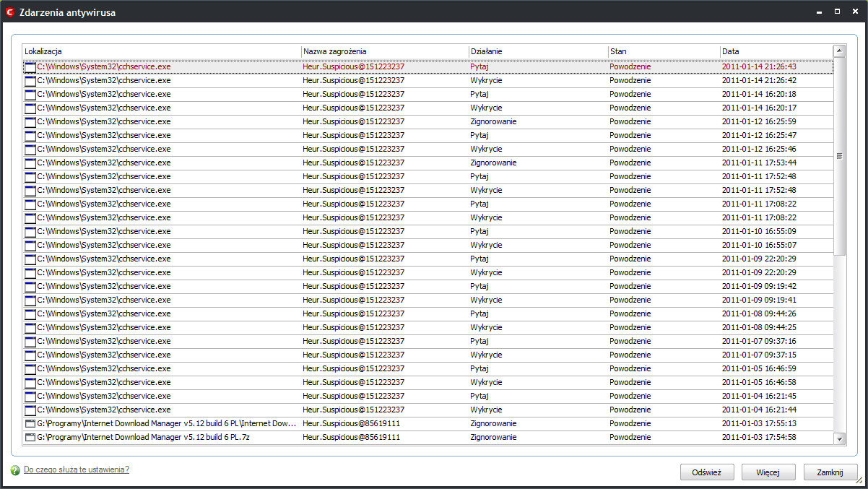
Task: Sort by Działanie column header
Action: [538, 51]
